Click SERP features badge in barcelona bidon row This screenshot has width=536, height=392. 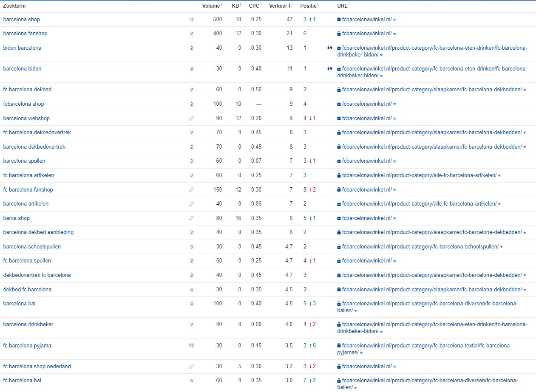191,69
